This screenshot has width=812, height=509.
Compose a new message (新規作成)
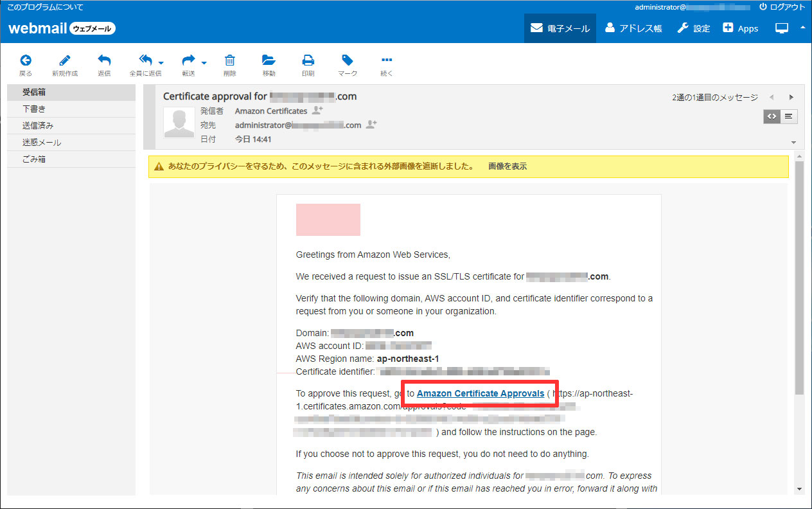[65, 65]
